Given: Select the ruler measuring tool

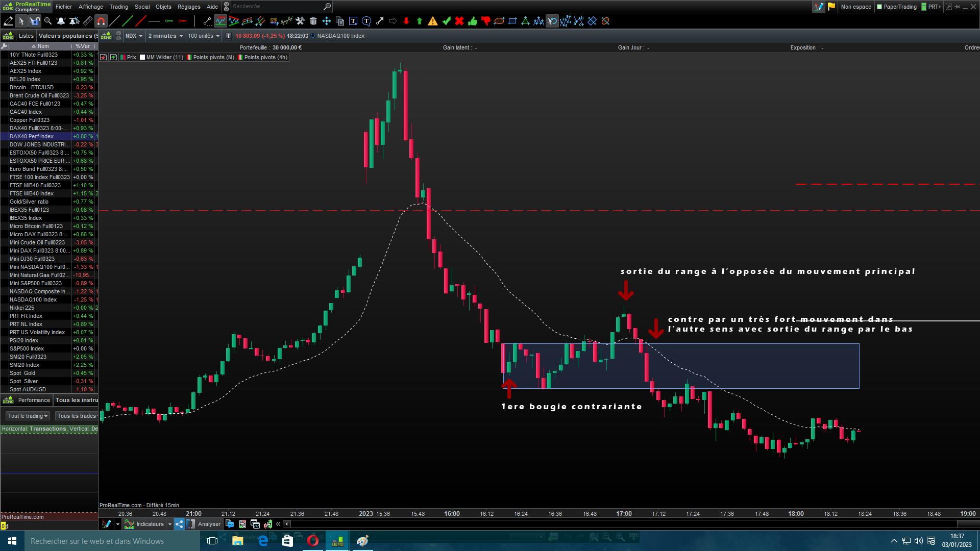Looking at the screenshot, I should click(x=88, y=21).
